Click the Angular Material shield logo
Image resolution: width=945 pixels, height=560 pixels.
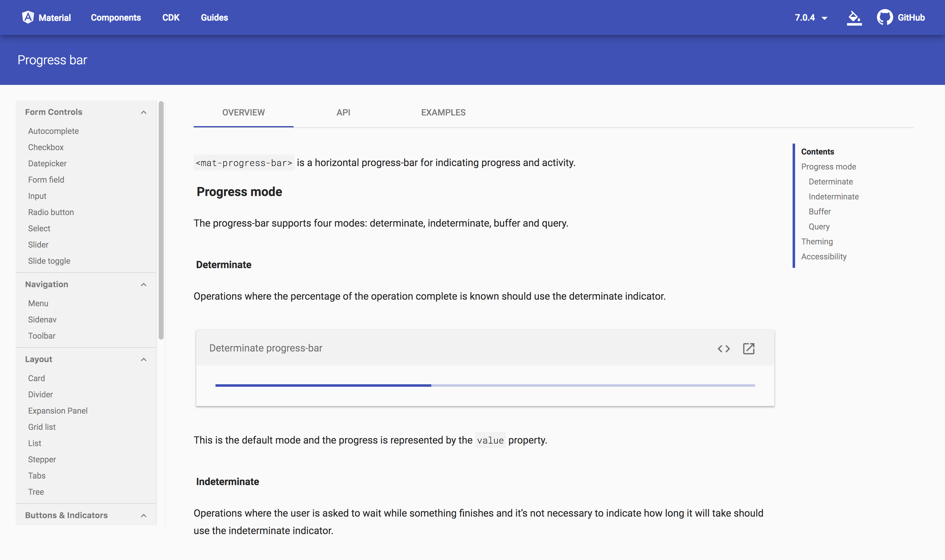point(28,17)
